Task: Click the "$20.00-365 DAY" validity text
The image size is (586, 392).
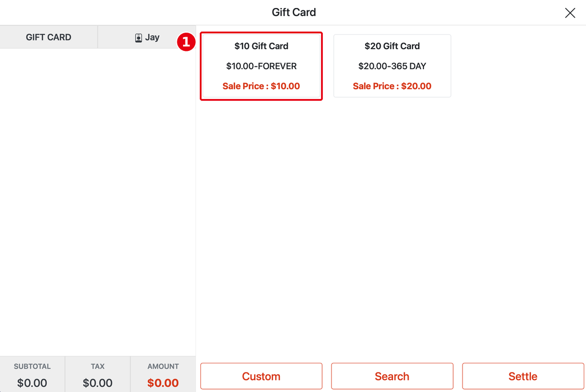Action: [x=392, y=66]
